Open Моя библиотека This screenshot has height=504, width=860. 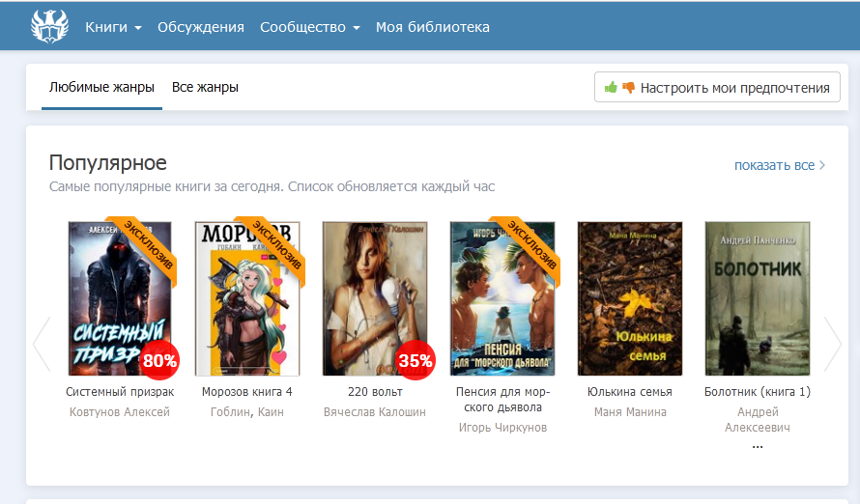tap(433, 27)
